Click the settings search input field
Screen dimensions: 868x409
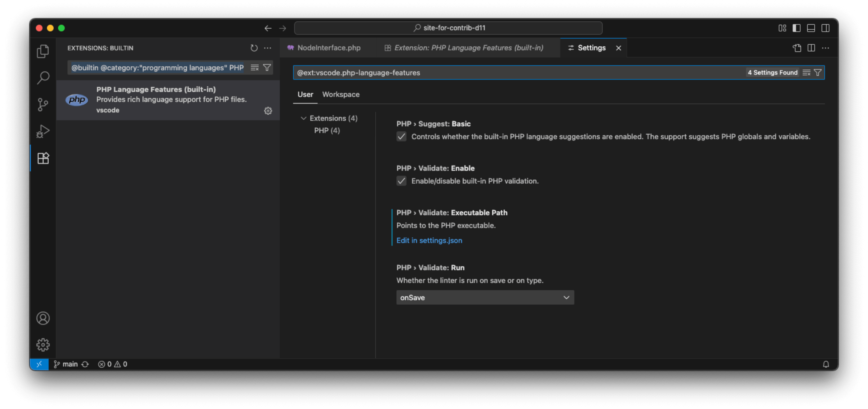coord(505,73)
